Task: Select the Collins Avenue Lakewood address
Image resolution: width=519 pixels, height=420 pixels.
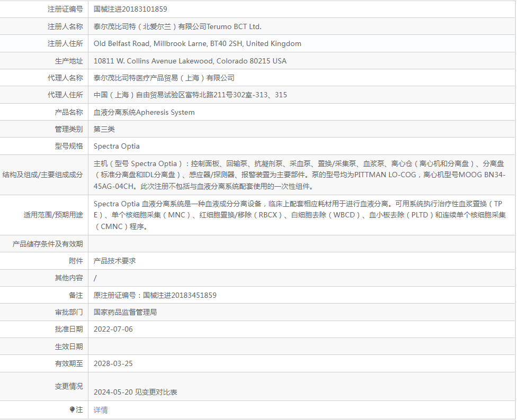Action: pos(190,61)
